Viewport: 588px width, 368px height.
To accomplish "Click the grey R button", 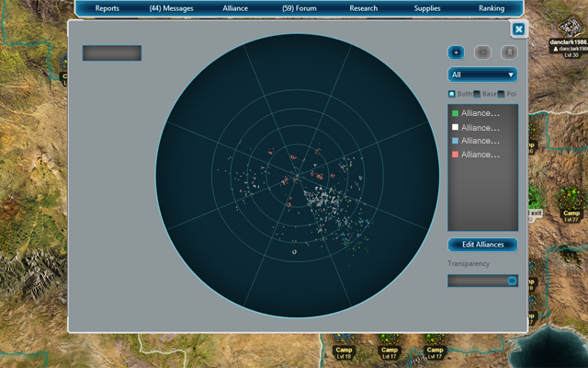I will [x=509, y=52].
